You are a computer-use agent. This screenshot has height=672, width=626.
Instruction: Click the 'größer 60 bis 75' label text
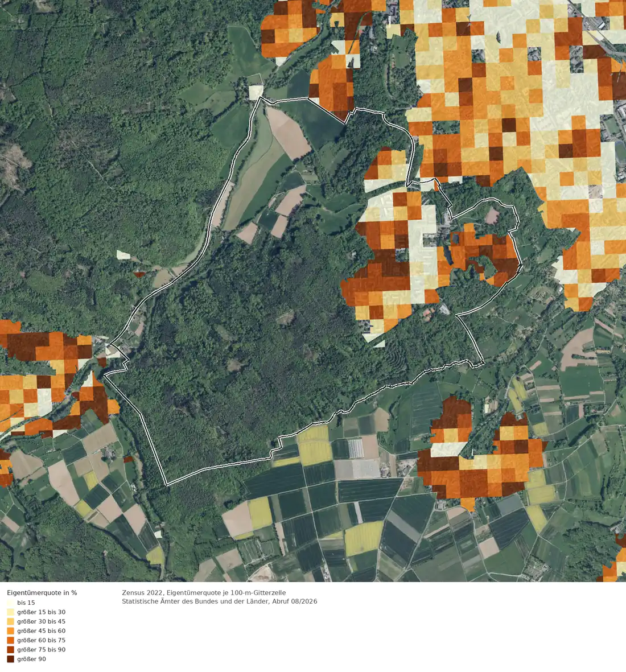point(42,640)
